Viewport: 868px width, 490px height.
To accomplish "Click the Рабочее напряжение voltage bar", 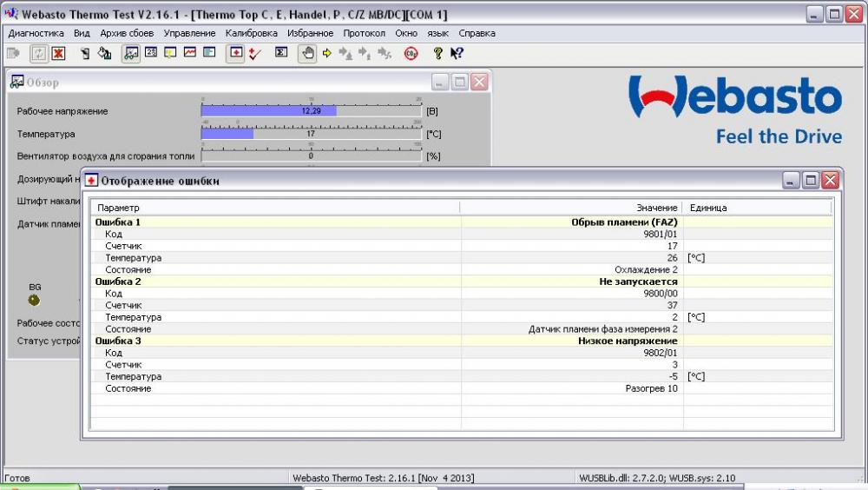I will point(311,111).
